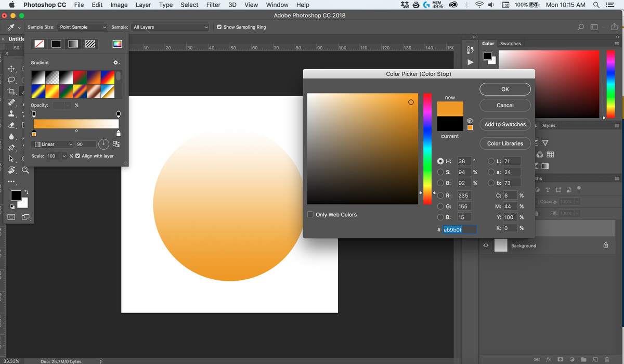
Task: Select the S: saturation radio button
Action: pos(440,172)
